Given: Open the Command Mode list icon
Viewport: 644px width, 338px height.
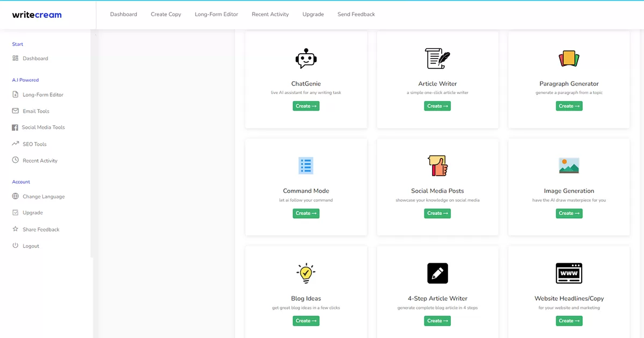Looking at the screenshot, I should point(306,166).
